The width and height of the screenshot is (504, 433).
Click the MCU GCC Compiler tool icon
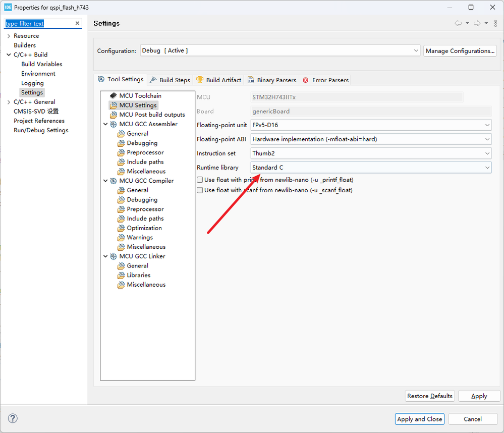[114, 181]
